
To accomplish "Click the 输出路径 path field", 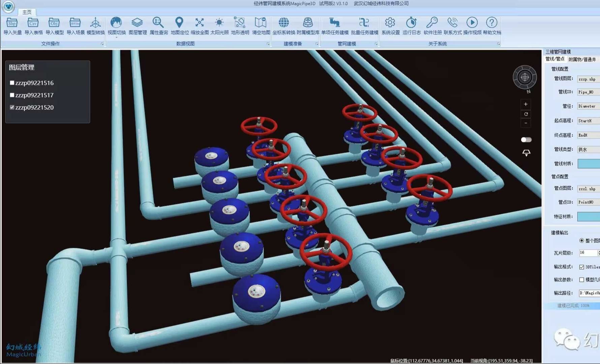I will click(x=589, y=293).
